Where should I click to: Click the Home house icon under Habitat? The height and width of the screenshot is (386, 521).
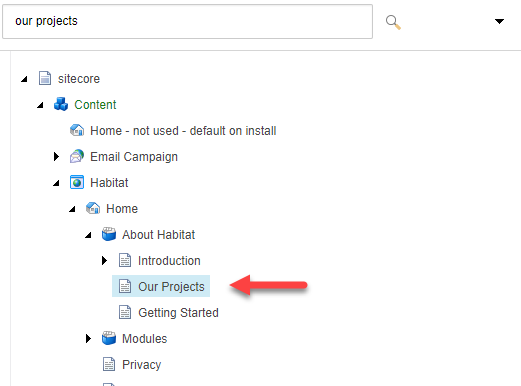point(93,208)
